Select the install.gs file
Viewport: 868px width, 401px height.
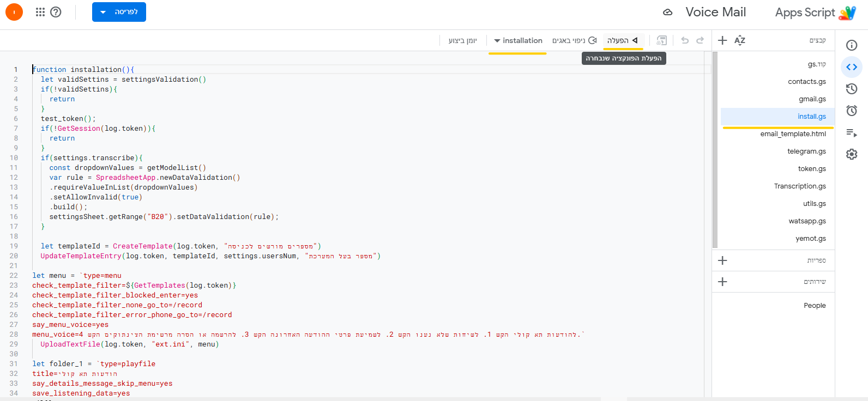pos(777,117)
